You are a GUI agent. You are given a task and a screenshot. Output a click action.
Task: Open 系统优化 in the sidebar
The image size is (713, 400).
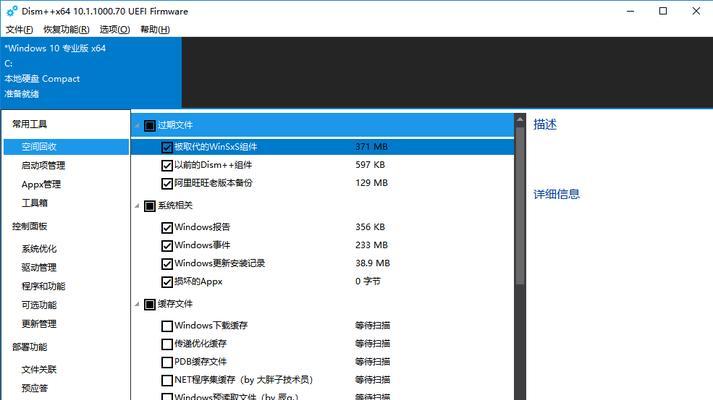point(39,249)
